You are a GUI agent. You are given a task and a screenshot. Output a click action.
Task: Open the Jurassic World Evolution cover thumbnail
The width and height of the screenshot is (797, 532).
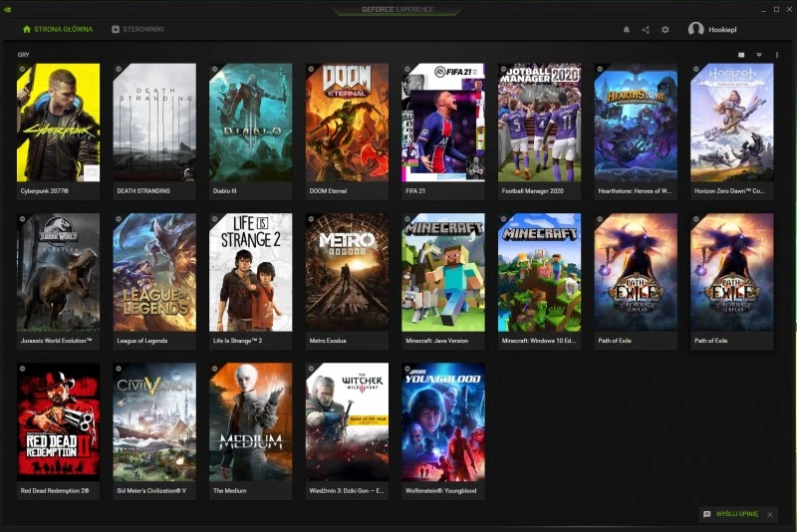(x=58, y=272)
